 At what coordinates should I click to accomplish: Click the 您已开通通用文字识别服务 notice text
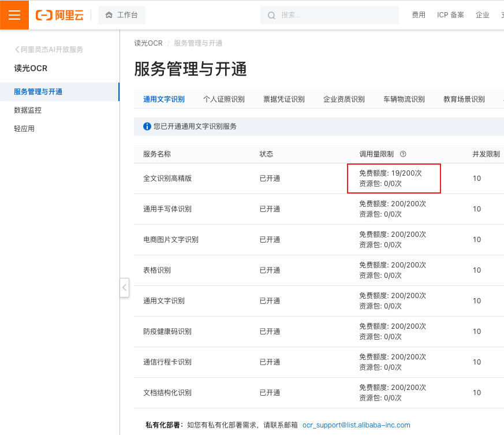click(195, 127)
